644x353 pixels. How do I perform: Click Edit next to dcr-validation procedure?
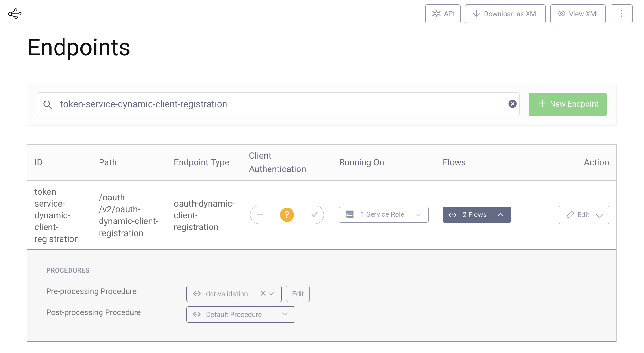pos(298,294)
